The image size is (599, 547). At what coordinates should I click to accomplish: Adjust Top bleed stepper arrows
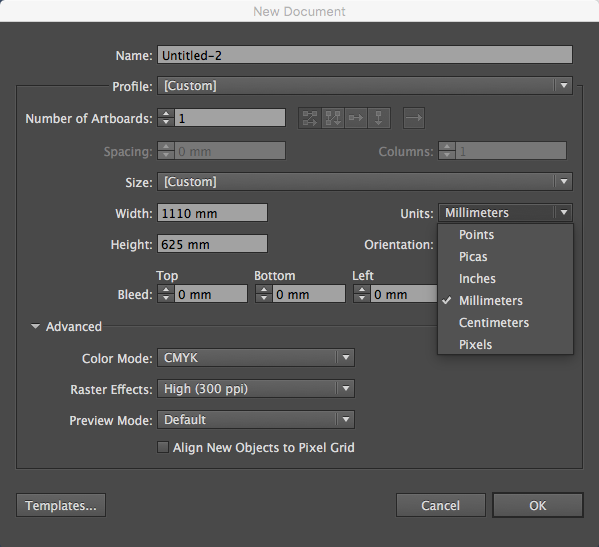tap(166, 294)
